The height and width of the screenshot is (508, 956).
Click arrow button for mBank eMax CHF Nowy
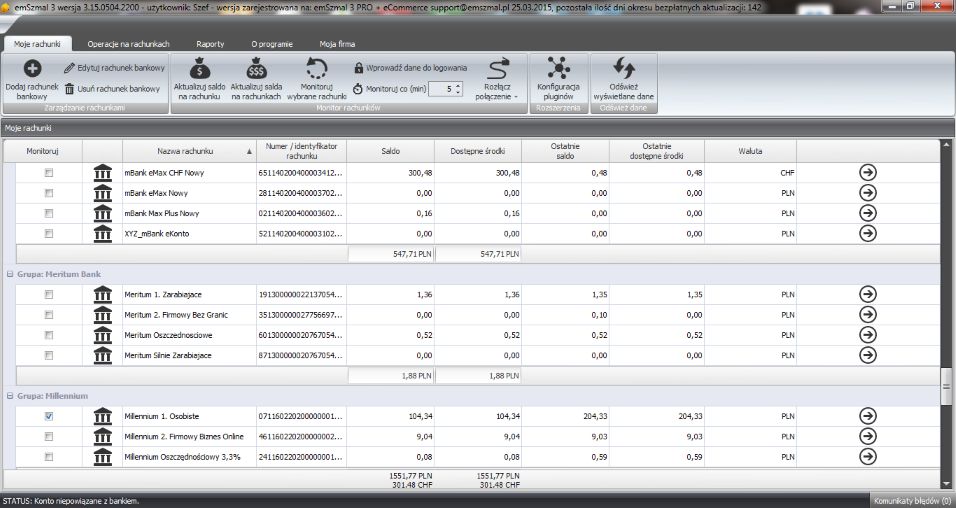pos(868,173)
